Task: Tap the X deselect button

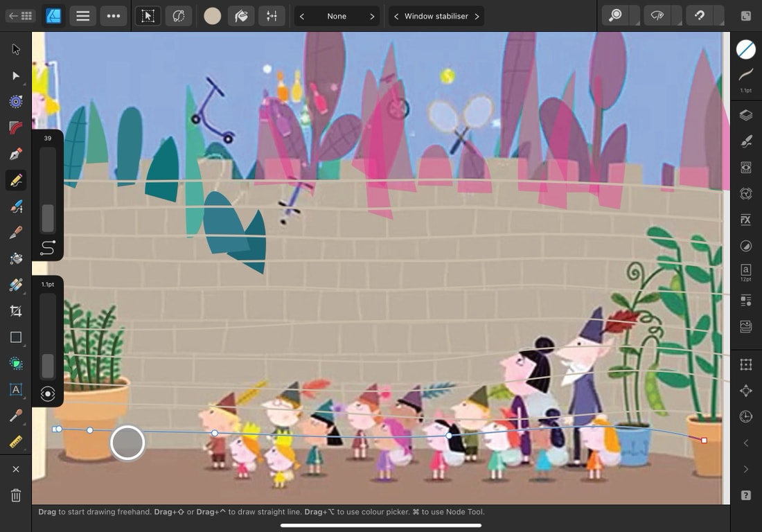Action: 15,469
